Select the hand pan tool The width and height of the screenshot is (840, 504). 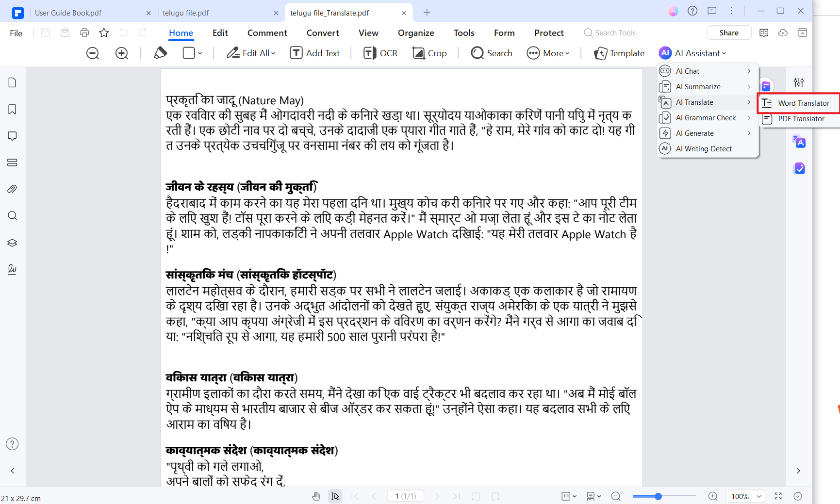click(316, 496)
